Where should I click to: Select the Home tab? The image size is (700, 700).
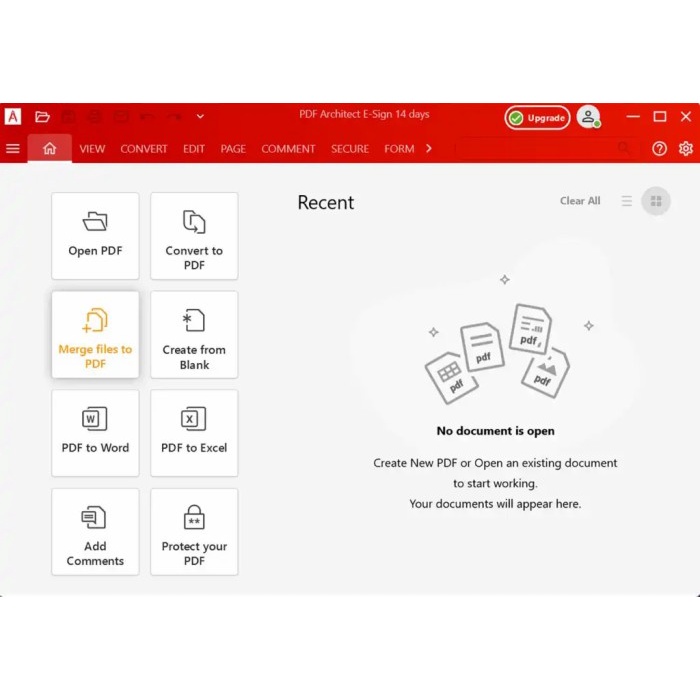pos(50,148)
